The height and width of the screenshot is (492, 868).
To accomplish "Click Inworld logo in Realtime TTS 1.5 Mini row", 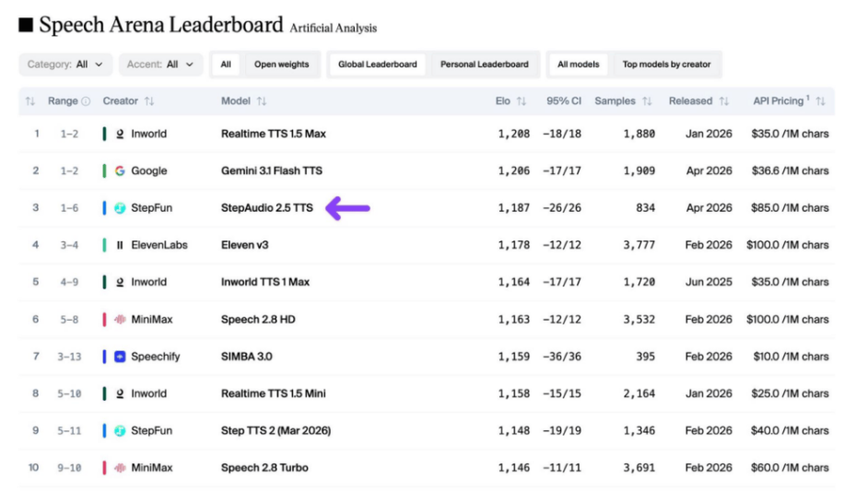I will (120, 393).
